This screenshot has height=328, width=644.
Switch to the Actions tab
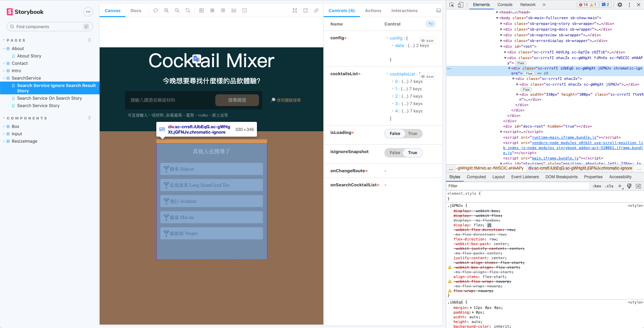pyautogui.click(x=373, y=11)
